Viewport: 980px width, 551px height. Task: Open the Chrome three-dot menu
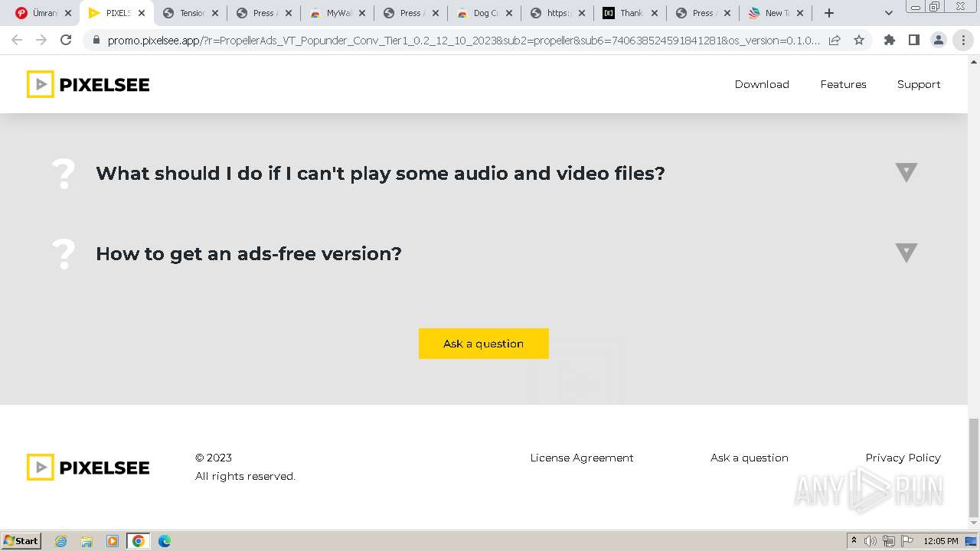tap(963, 40)
